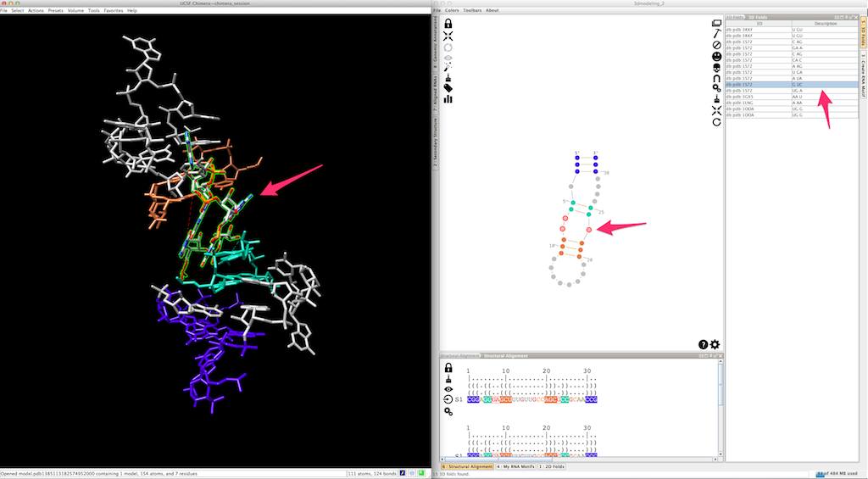
Task: Click the gears icon in the right canvas toolbar
Action: pyautogui.click(x=716, y=88)
